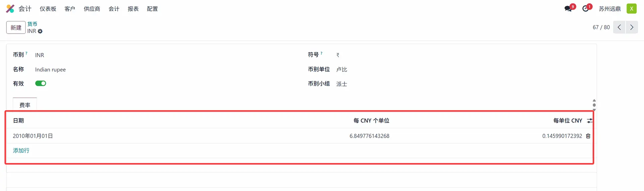The image size is (644, 191).
Task: Open the 客户 menu
Action: point(70,9)
